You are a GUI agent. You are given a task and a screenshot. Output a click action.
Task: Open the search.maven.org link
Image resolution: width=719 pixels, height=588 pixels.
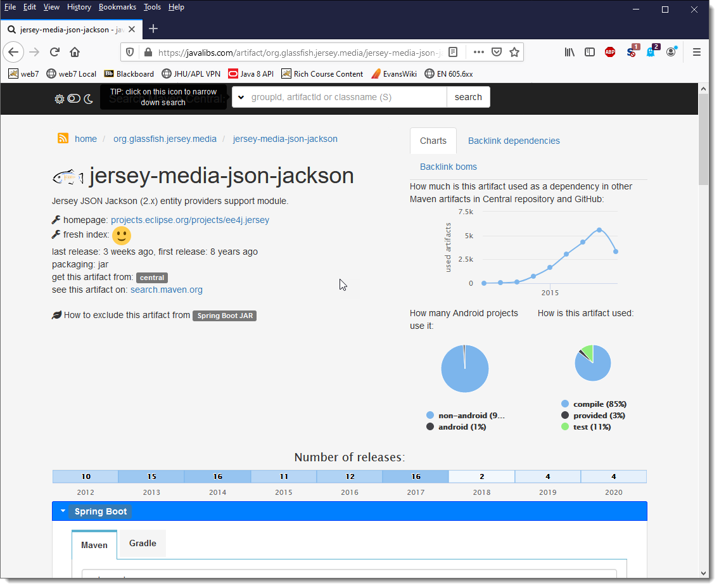click(x=167, y=290)
